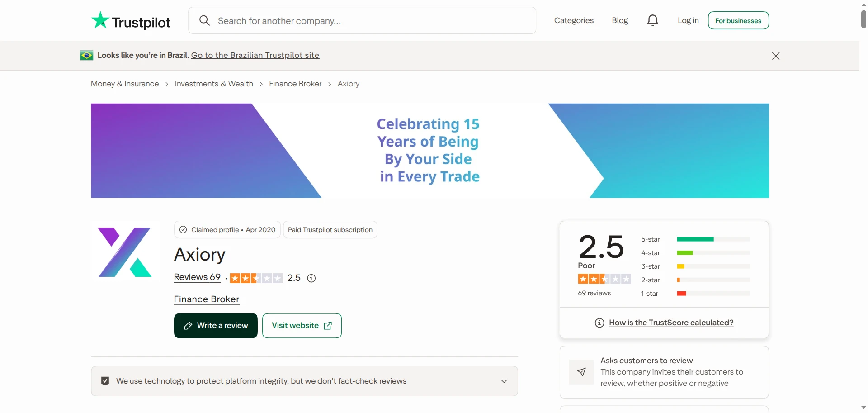
Task: Open the Blog page
Action: click(x=620, y=20)
